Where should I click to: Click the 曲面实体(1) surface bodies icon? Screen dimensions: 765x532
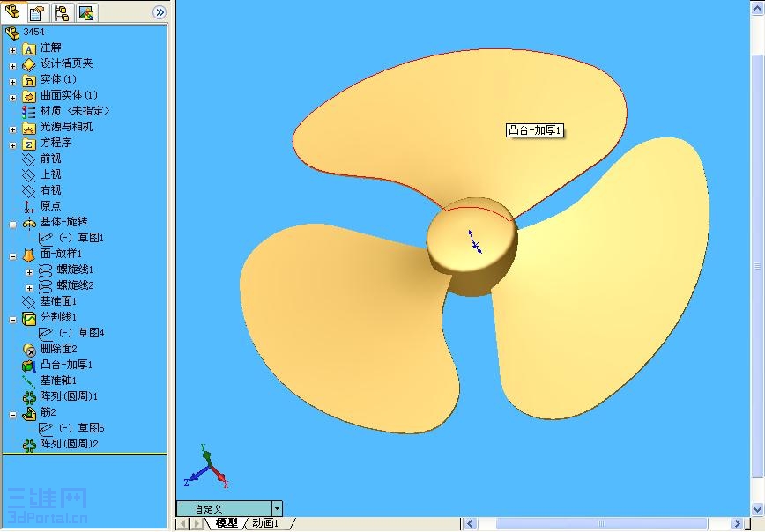pyautogui.click(x=29, y=97)
